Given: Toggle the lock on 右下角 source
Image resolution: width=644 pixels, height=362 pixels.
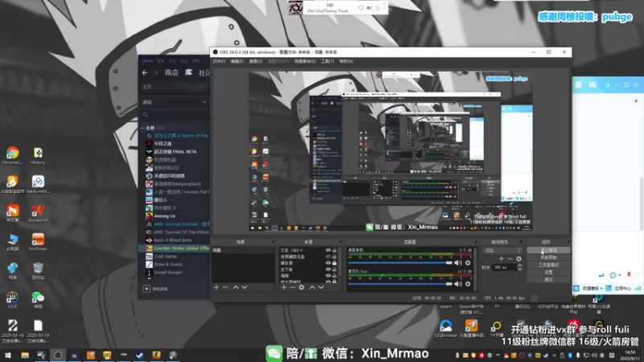Looking at the screenshot, I should tap(334, 269).
